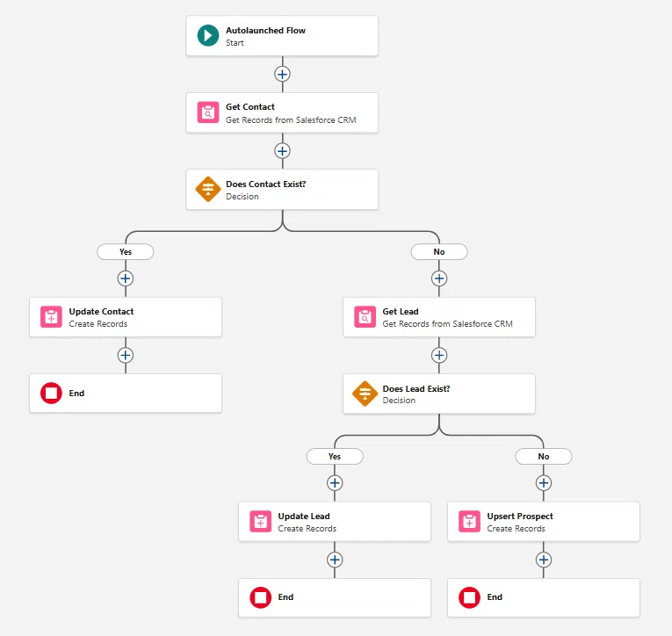Click the Does Contact Exist decision diamond icon
Viewport: 672px width, 636px height.
coord(208,189)
